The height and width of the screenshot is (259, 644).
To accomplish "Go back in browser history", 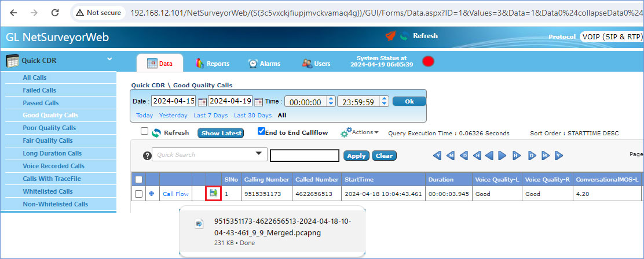I will (x=13, y=13).
